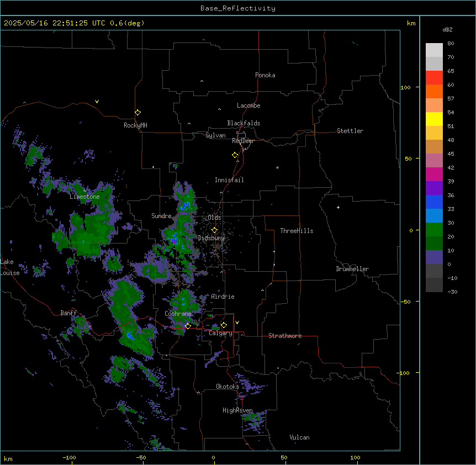The height and width of the screenshot is (465, 476).
Task: Select yellow v marker east of Calgary diamond
Action: point(237,323)
